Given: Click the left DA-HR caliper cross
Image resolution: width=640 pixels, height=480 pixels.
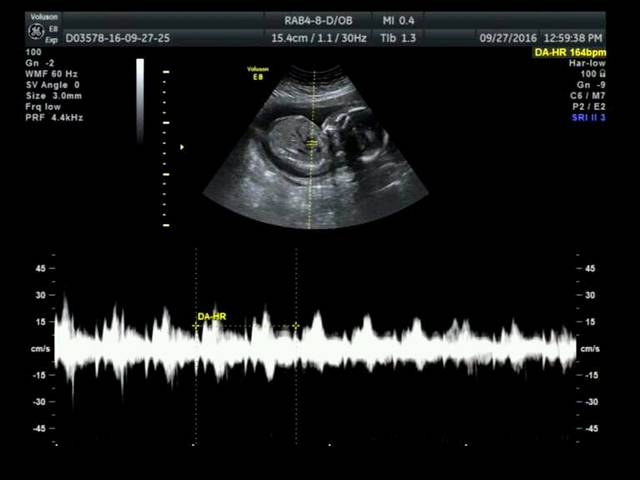Looking at the screenshot, I should click(196, 326).
